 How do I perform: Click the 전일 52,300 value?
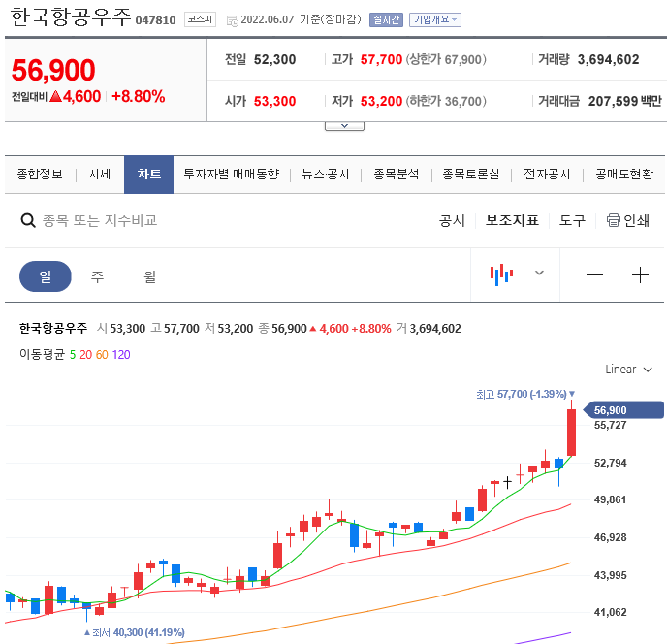(274, 59)
